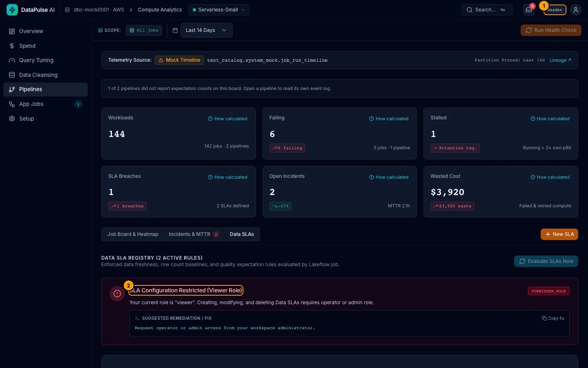The height and width of the screenshot is (368, 588).
Task: Click the 'Attention req.' badge
Action: 455,148
